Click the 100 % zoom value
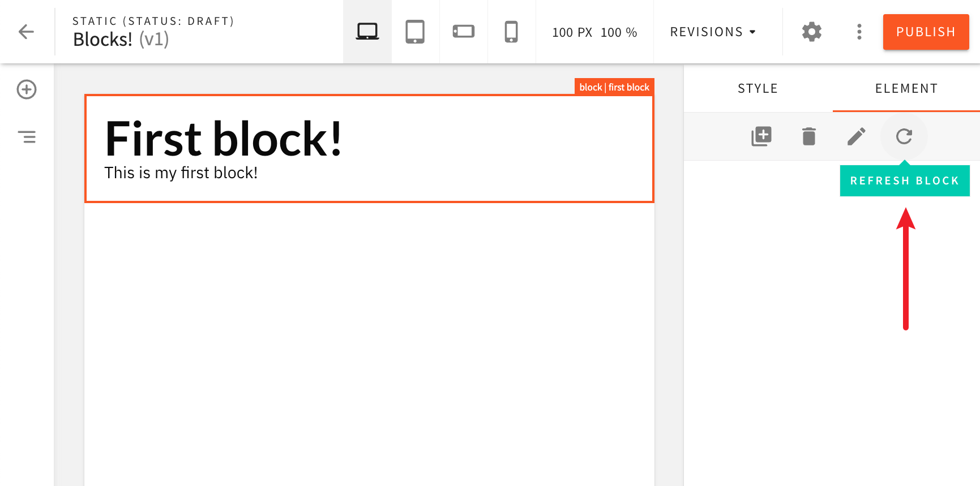The height and width of the screenshot is (486, 980). point(618,33)
